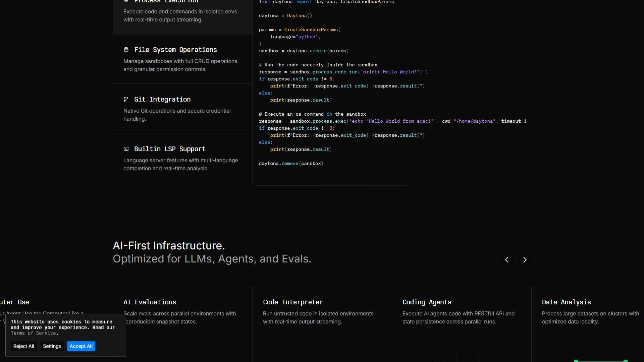
Task: Click the 'sandbox = daytona.create(params)' code line
Action: [x=304, y=51]
